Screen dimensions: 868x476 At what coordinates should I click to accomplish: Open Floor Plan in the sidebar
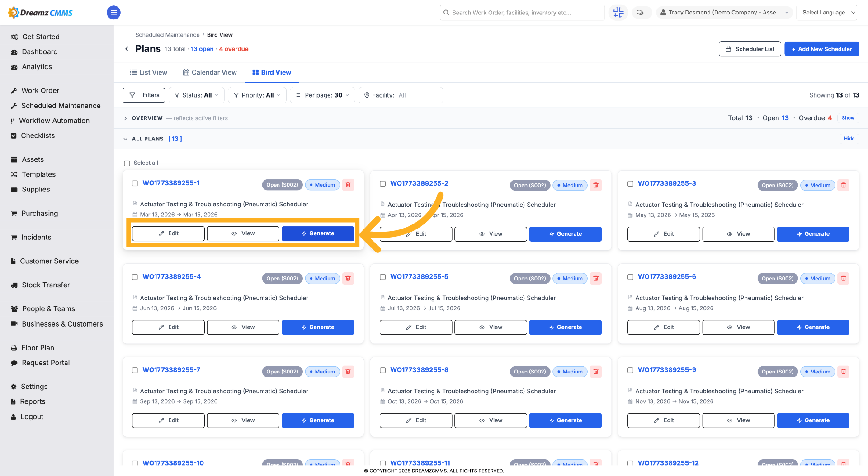pos(38,348)
